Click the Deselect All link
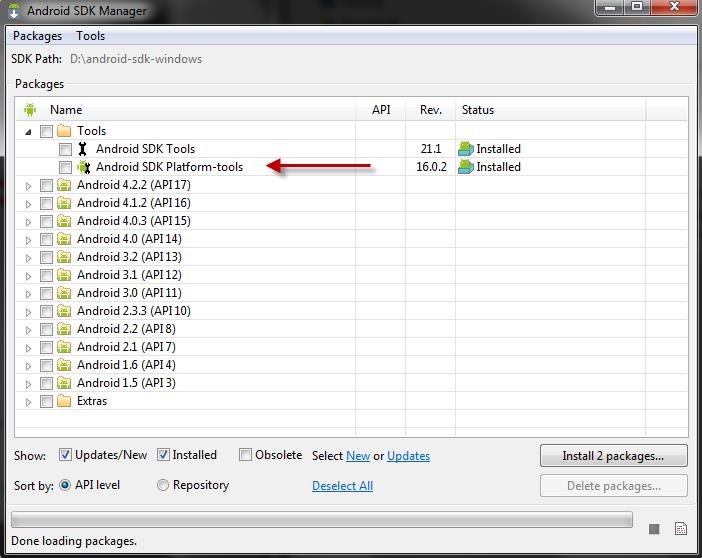Viewport: 702px width, 558px height. coord(342,486)
